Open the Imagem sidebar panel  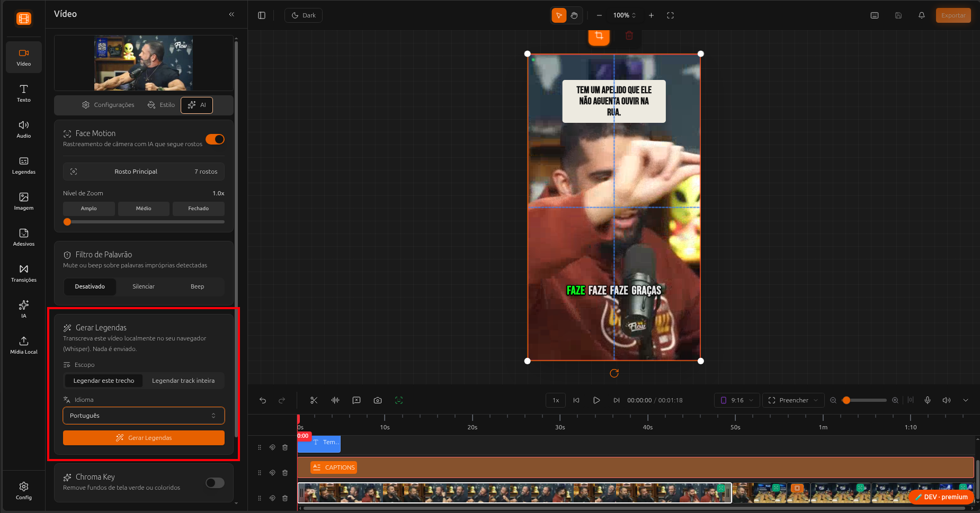pyautogui.click(x=24, y=201)
